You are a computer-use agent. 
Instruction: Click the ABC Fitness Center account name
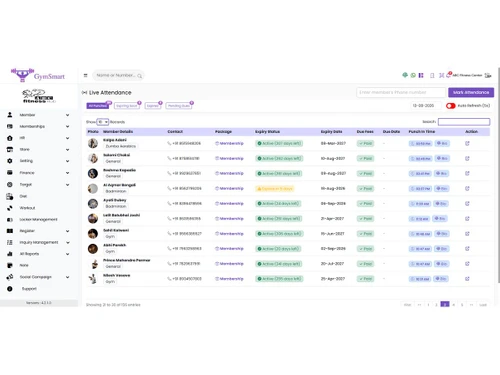click(x=467, y=75)
